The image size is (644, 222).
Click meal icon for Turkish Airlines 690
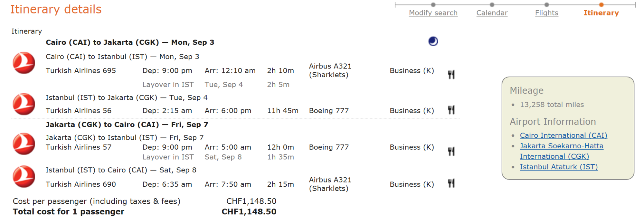point(451,183)
